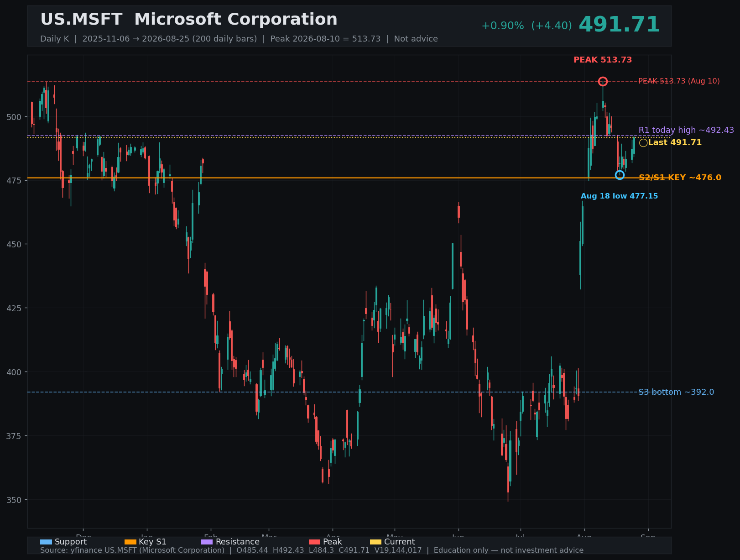Click the 375 y-axis tick label

[x=14, y=436]
